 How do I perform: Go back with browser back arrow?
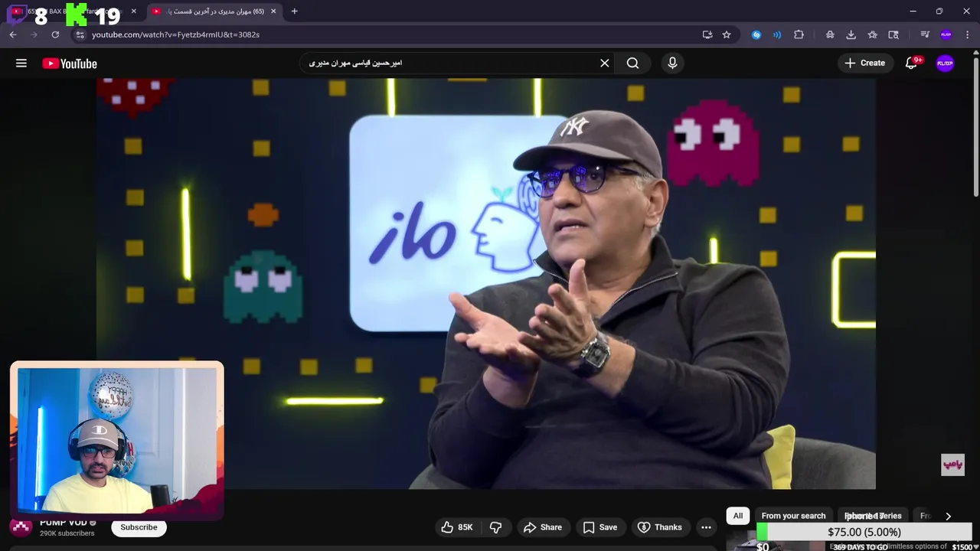(13, 34)
